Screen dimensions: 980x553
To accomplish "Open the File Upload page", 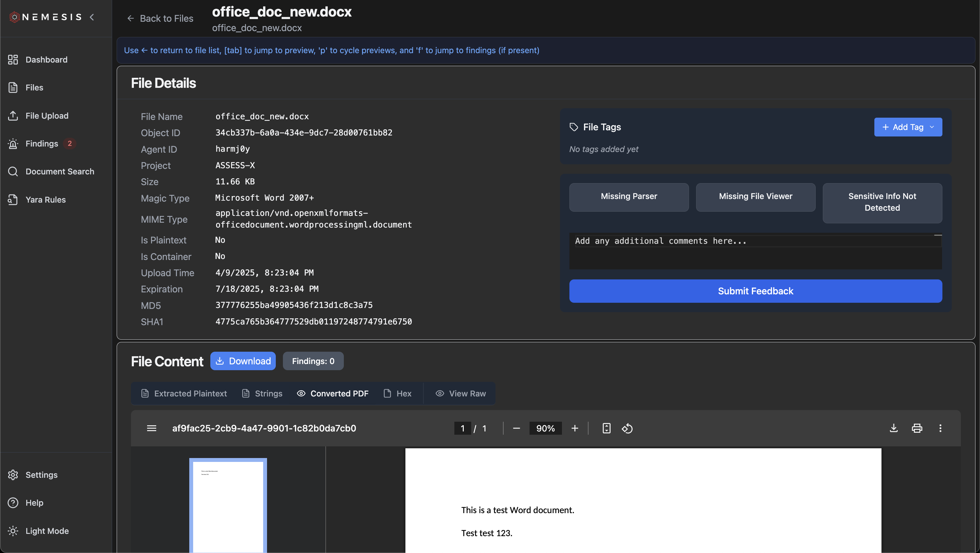I will tap(47, 116).
